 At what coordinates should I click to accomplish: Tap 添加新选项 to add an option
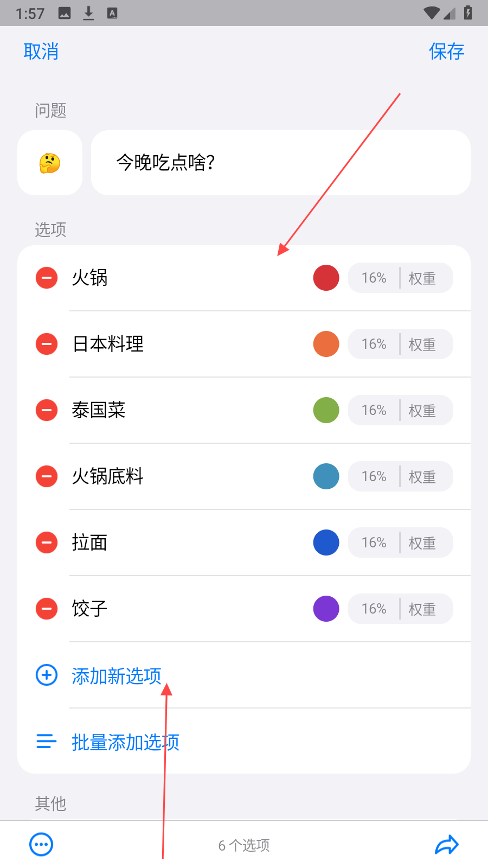coord(116,675)
